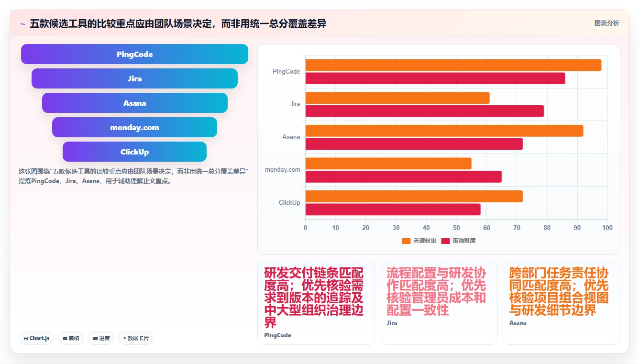The image size is (639, 364).
Task: Click PingCode orange 关键权重 bar
Action: tap(453, 65)
